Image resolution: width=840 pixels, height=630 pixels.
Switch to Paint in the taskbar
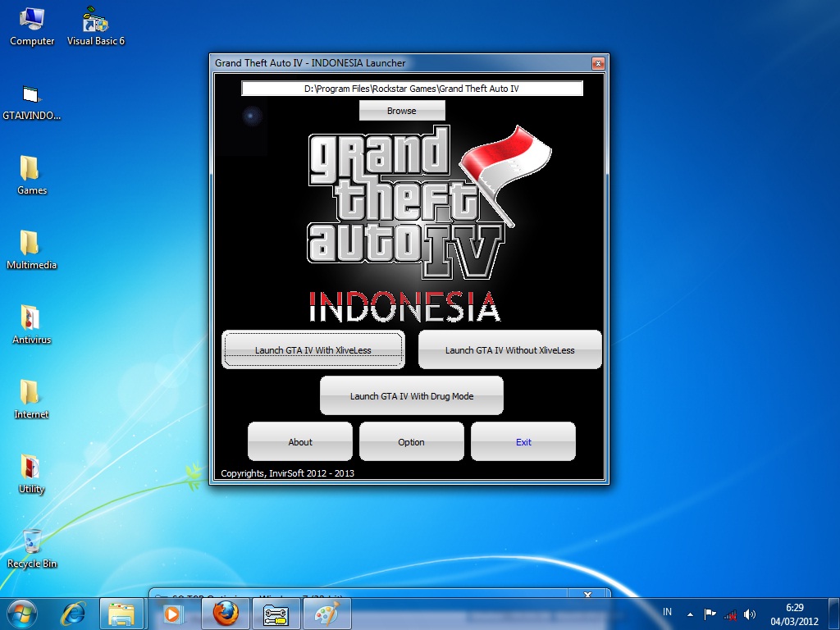(326, 614)
